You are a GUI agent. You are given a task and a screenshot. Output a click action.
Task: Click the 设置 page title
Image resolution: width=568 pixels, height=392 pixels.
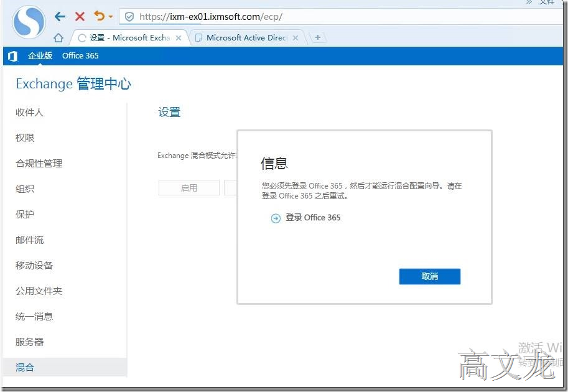coord(169,112)
